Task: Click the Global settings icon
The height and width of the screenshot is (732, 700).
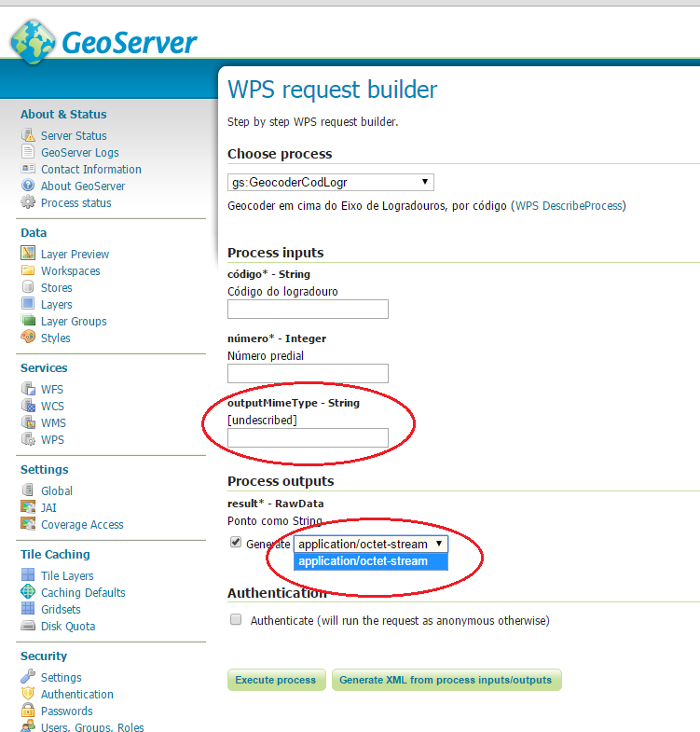Action: pos(28,490)
